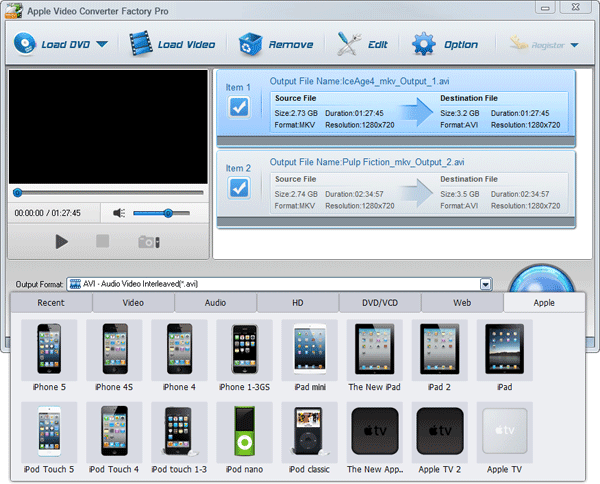Image resolution: width=600 pixels, height=484 pixels.
Task: Open the Load DVD dropdown arrow
Action: (x=102, y=44)
